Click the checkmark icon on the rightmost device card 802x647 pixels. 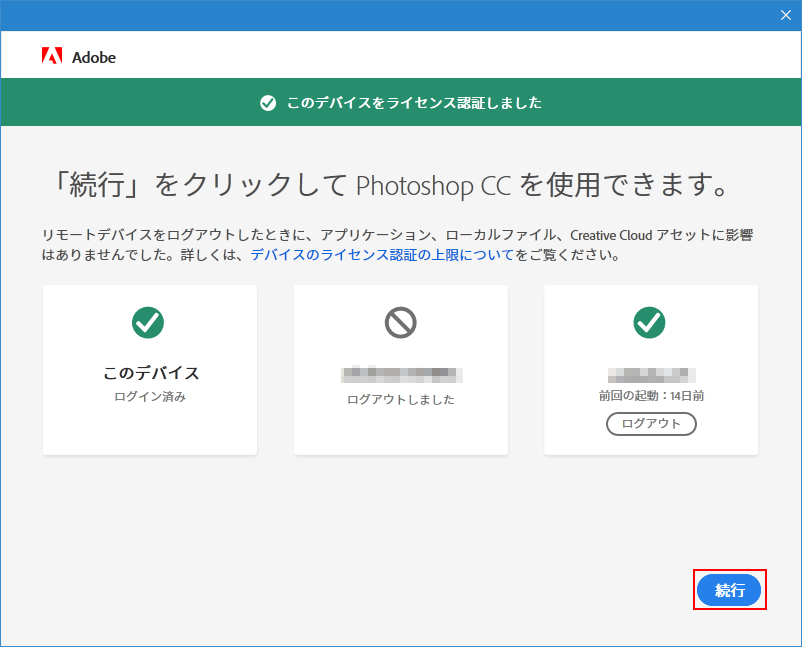[651, 322]
